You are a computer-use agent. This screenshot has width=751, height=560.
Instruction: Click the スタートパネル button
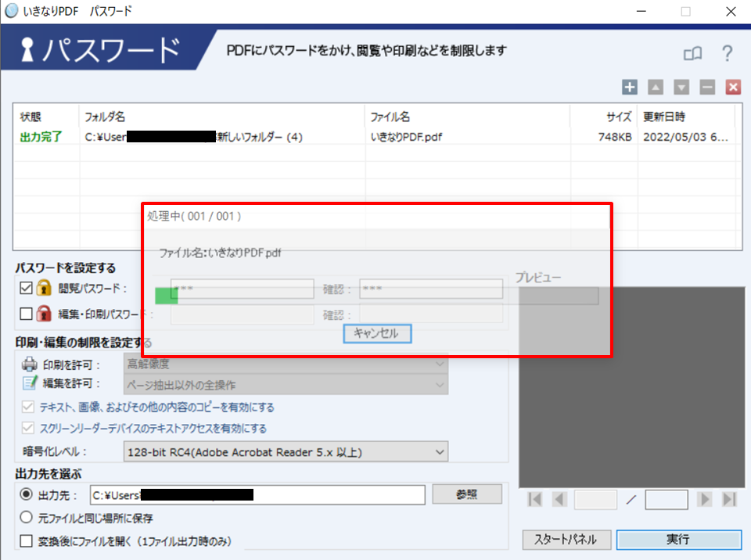566,540
